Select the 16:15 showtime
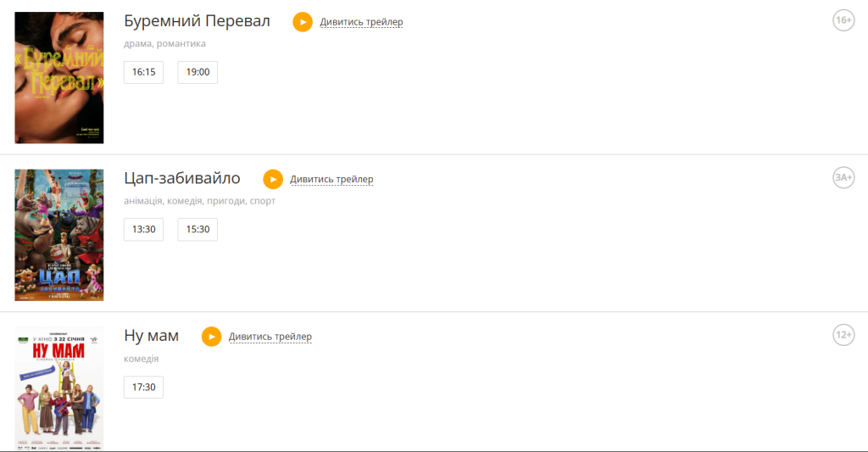Image resolution: width=868 pixels, height=452 pixels. point(143,72)
